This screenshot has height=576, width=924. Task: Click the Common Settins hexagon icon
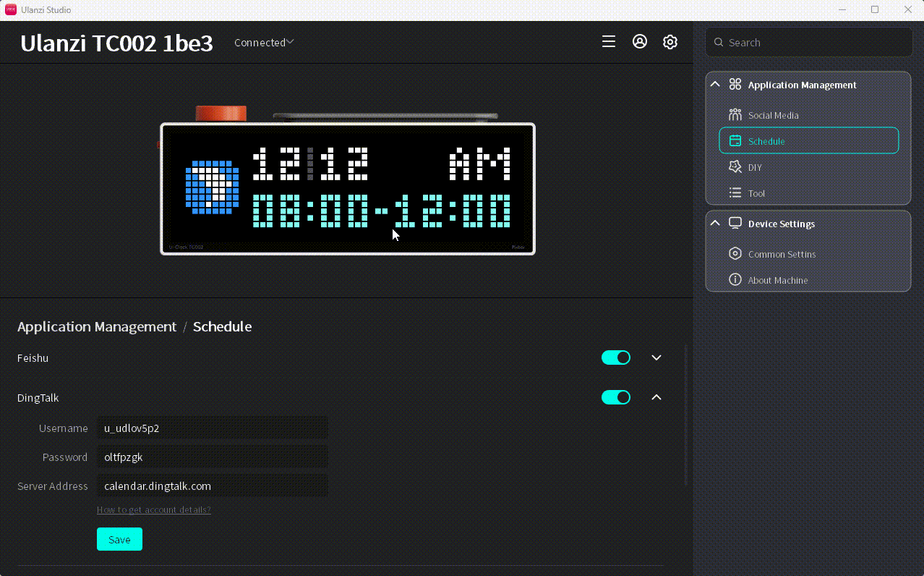click(x=735, y=254)
